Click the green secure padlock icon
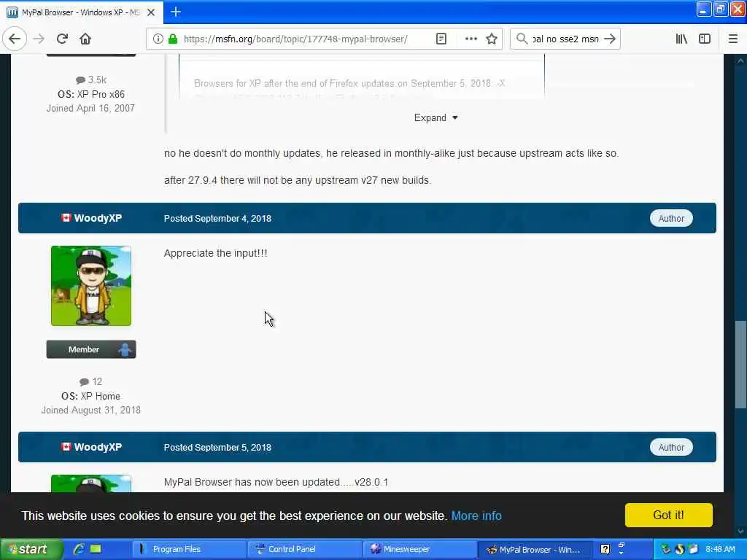Viewport: 747px width, 560px height. pos(173,39)
